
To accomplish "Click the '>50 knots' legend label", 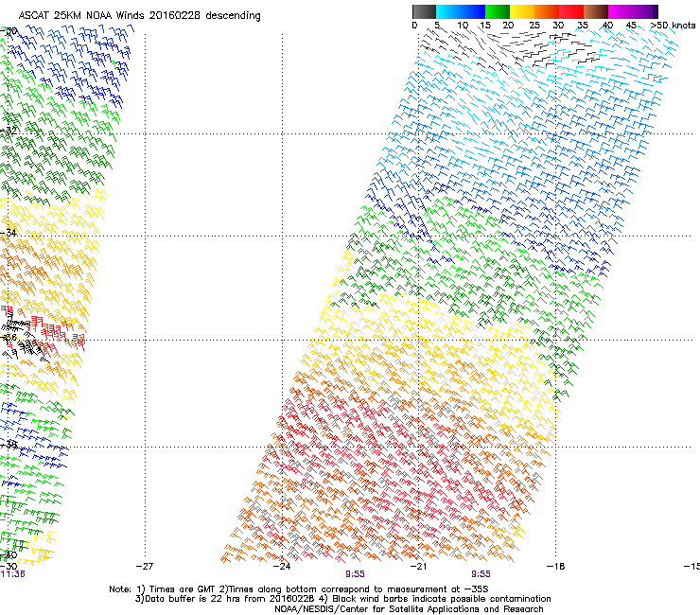I will click(674, 26).
